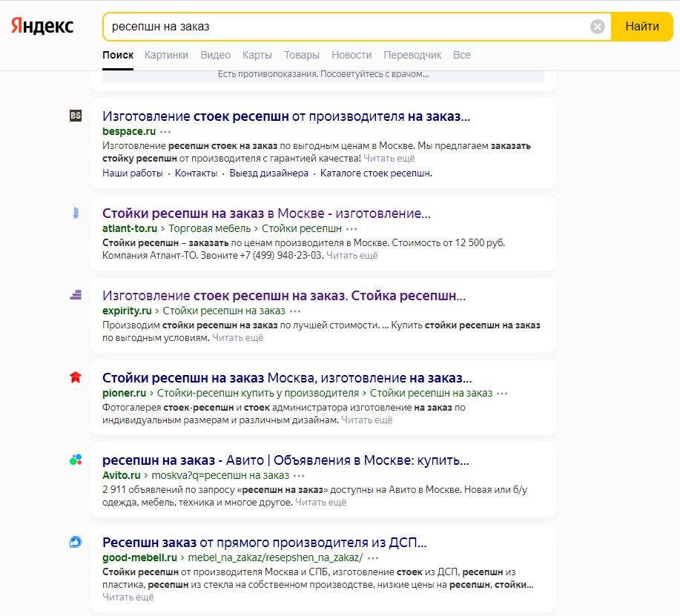Expand Читать ещё in the Avito snippet
The width and height of the screenshot is (680, 616).
(x=321, y=503)
